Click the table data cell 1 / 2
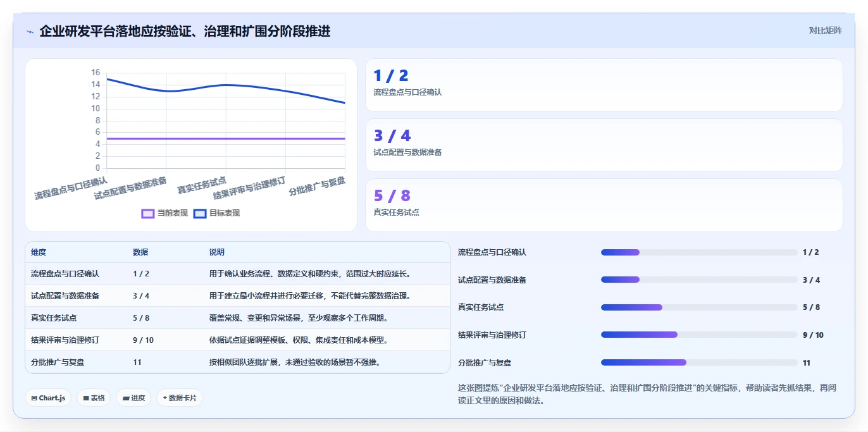 [141, 274]
